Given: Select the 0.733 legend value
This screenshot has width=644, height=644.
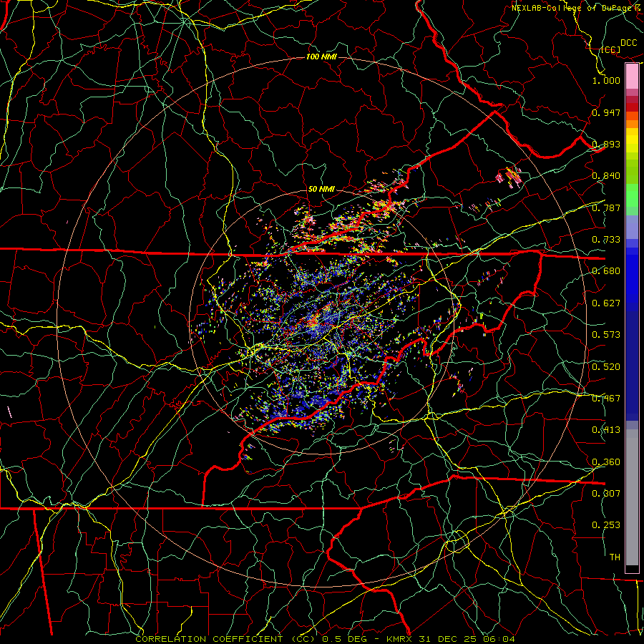Looking at the screenshot, I should [x=606, y=240].
